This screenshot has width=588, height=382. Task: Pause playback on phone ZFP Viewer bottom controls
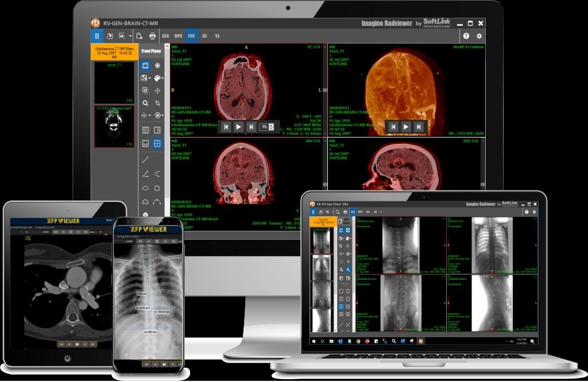coord(164,364)
